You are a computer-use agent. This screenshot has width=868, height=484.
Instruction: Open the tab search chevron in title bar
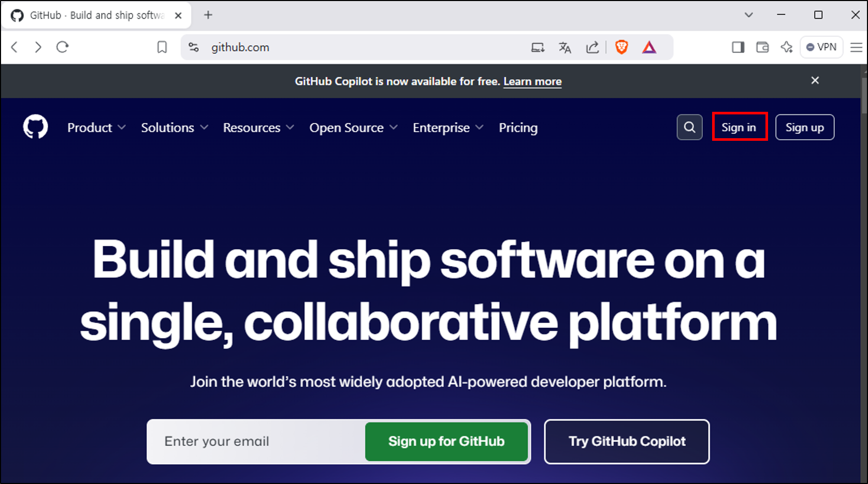tap(748, 15)
